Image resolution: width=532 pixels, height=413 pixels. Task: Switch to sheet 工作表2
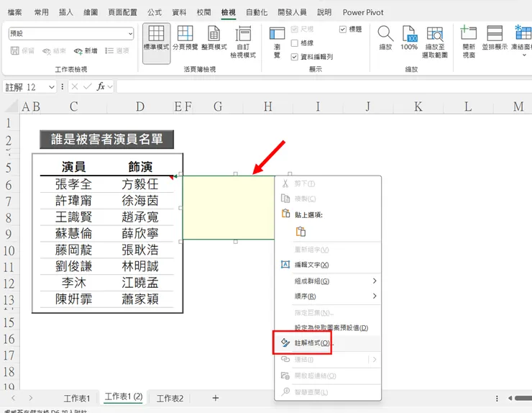point(170,398)
